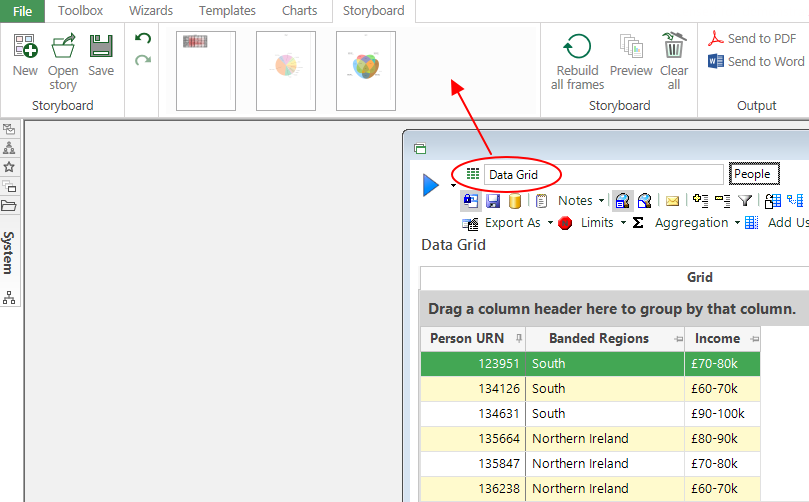The width and height of the screenshot is (809, 502).
Task: Select the Venn diagram storyboard frame thumbnail
Action: pyautogui.click(x=366, y=71)
